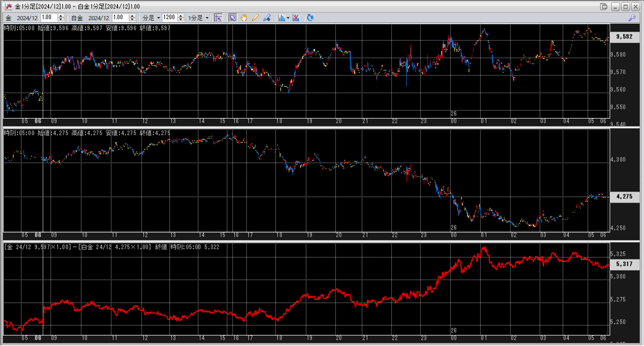Click the 白金 symbol label in toolbar
644x346 pixels.
77,18
